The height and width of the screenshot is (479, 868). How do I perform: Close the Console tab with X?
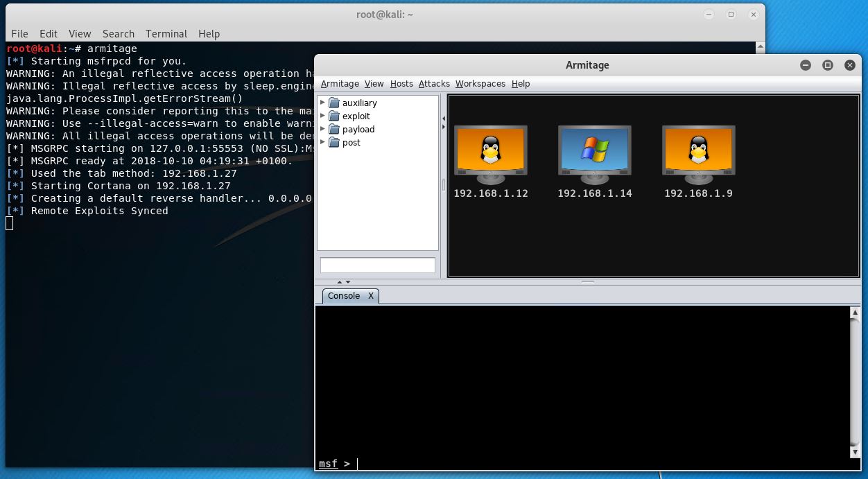(371, 296)
